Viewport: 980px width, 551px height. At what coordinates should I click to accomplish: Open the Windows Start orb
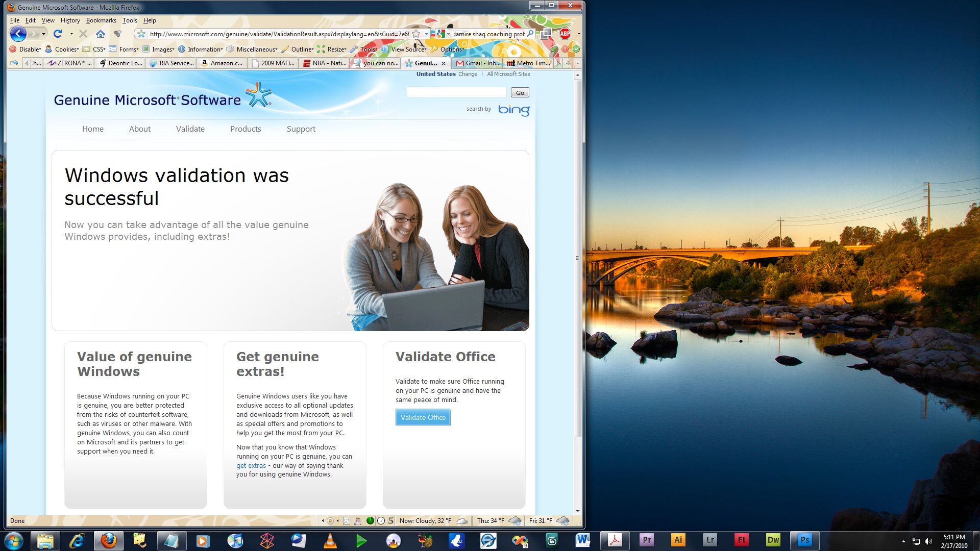[x=13, y=540]
